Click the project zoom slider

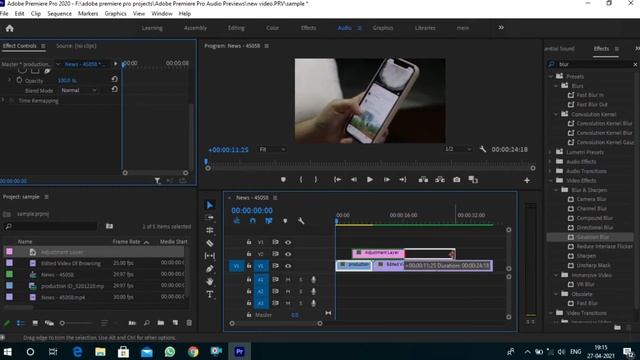click(76, 323)
